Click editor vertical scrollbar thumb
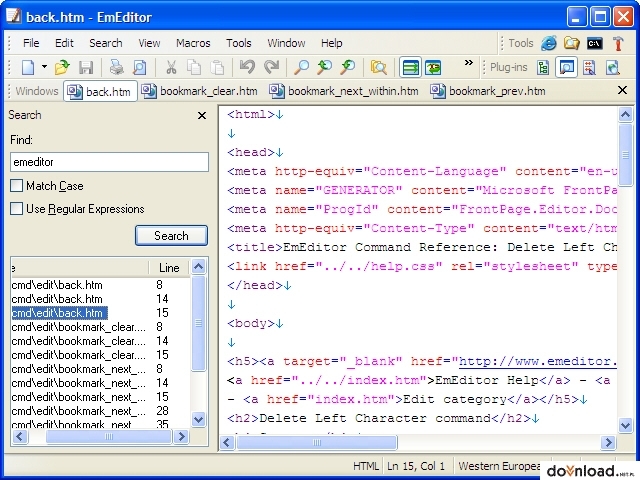 (625, 155)
